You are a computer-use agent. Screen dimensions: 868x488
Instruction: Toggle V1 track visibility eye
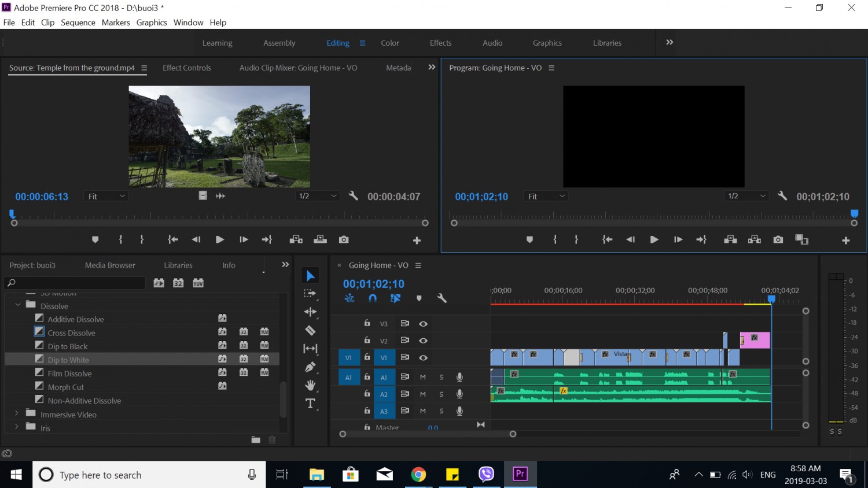tap(424, 358)
